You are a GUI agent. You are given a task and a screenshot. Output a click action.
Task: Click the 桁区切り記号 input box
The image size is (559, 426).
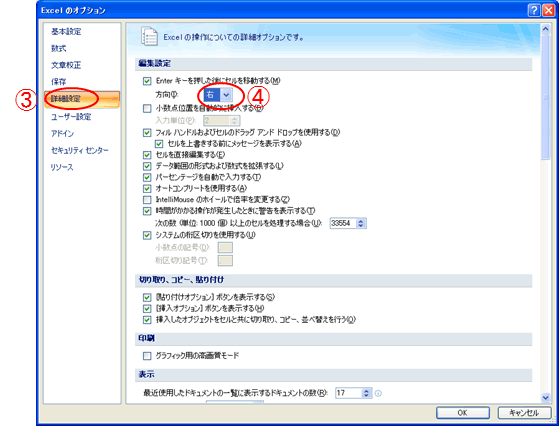pos(225,261)
